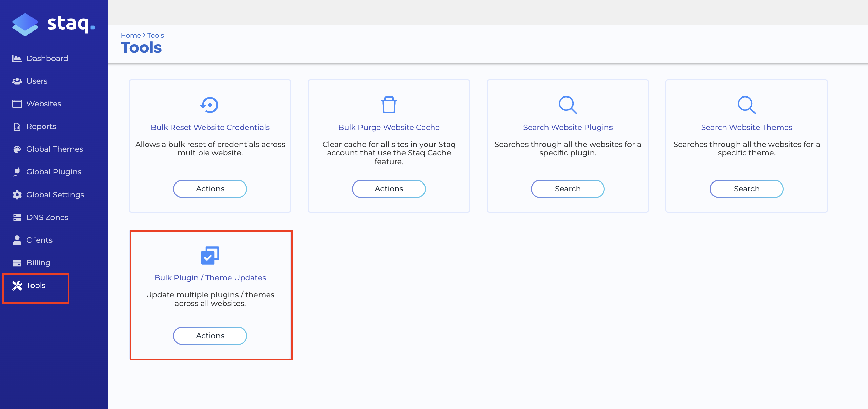Click the Global Settings gear icon
868x409 pixels.
(x=17, y=195)
